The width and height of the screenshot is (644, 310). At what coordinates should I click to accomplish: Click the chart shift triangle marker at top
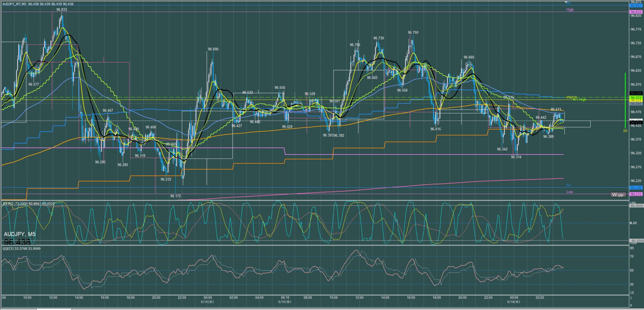tap(566, 2)
